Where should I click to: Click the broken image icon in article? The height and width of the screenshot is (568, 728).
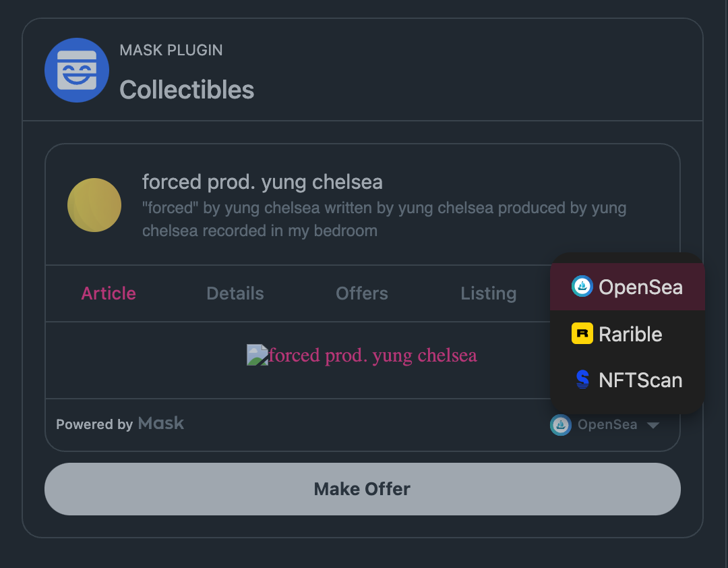pyautogui.click(x=257, y=355)
